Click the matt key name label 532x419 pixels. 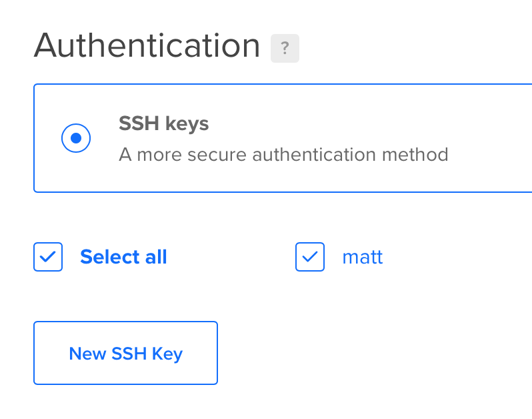[x=363, y=257]
